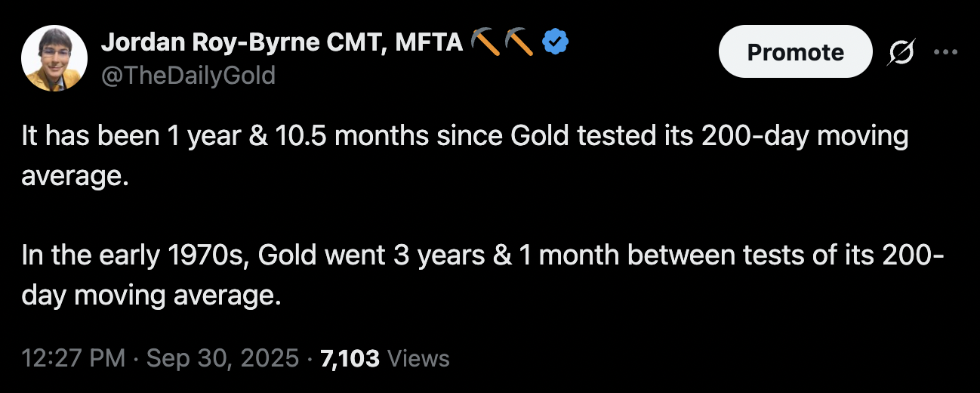Click the blue verified checkmark badge

click(x=556, y=42)
